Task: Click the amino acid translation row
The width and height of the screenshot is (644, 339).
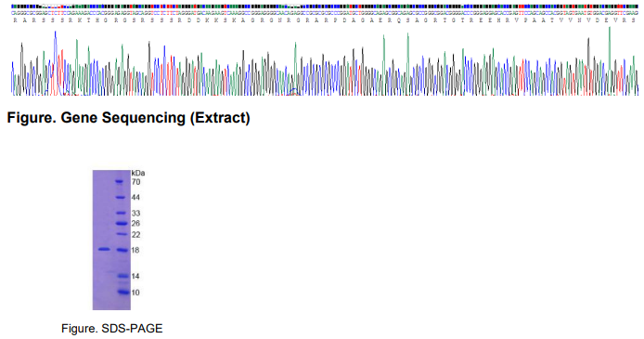Action: pos(325,20)
